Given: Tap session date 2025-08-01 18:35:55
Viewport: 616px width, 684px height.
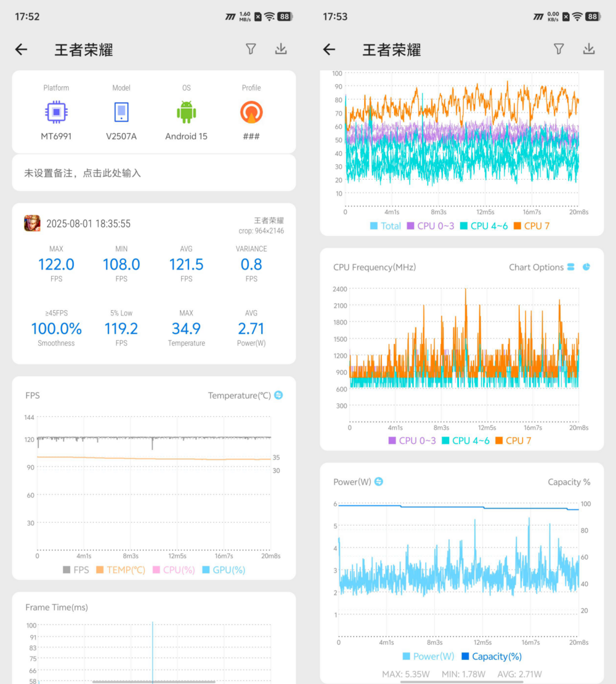Looking at the screenshot, I should [89, 223].
